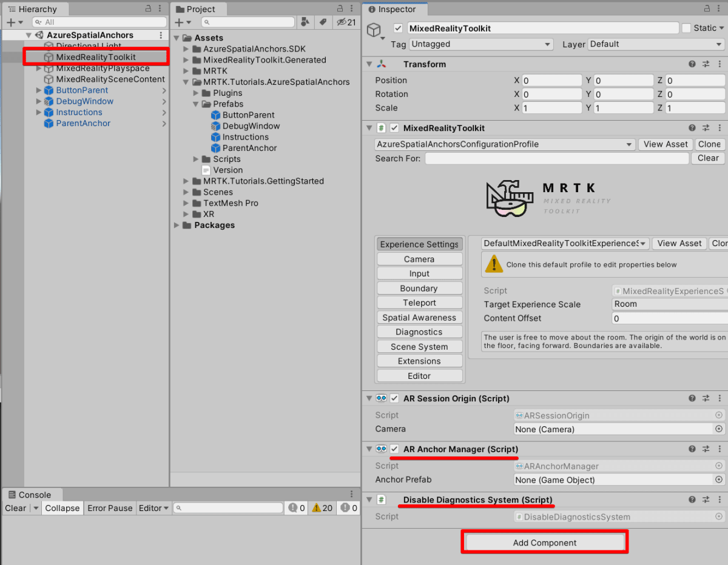
Task: Open Target Experience Scale dropdown
Action: [x=670, y=304]
